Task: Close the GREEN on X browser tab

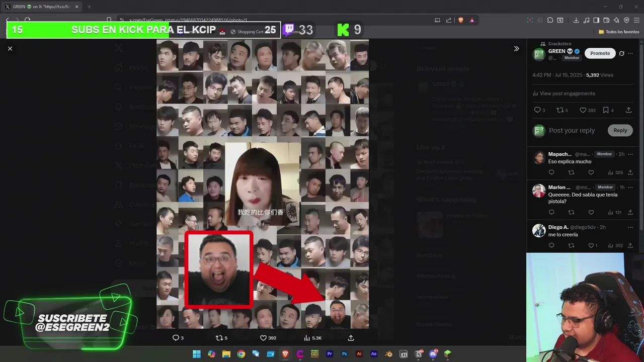Action: point(76,7)
